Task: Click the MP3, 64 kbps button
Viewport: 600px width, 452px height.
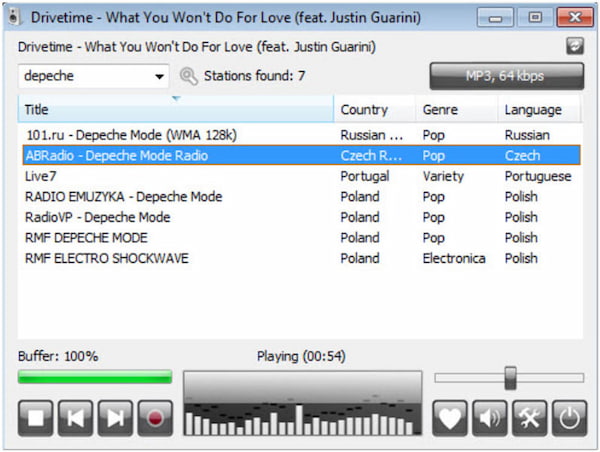Action: tap(507, 76)
